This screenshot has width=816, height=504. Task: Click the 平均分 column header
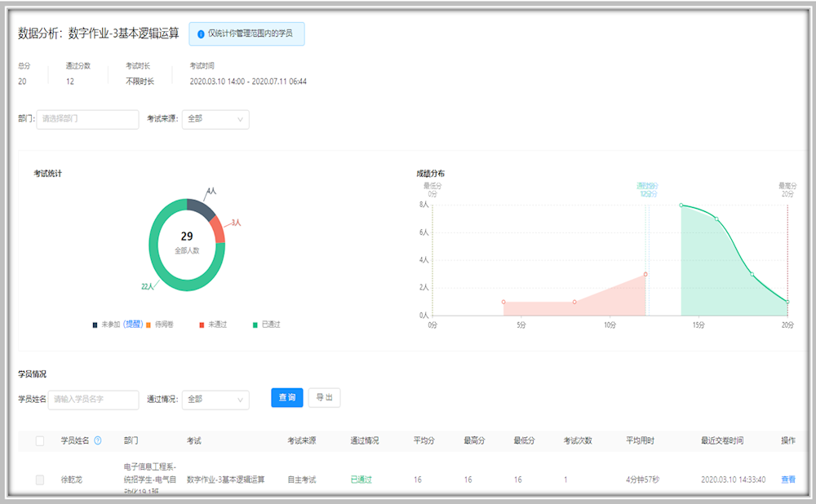click(424, 440)
